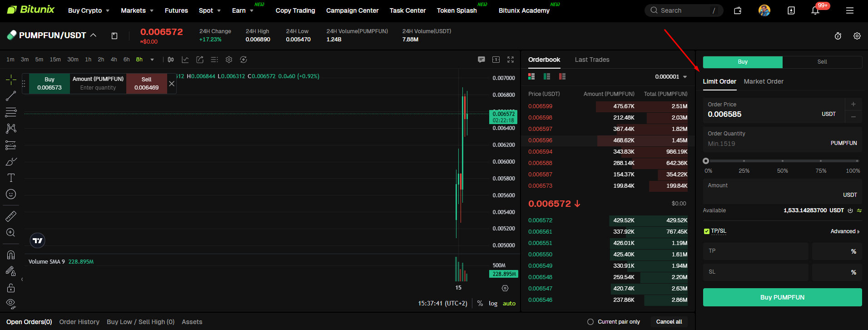Click the chart refresh/reset icon
The width and height of the screenshot is (868, 330).
click(x=243, y=60)
